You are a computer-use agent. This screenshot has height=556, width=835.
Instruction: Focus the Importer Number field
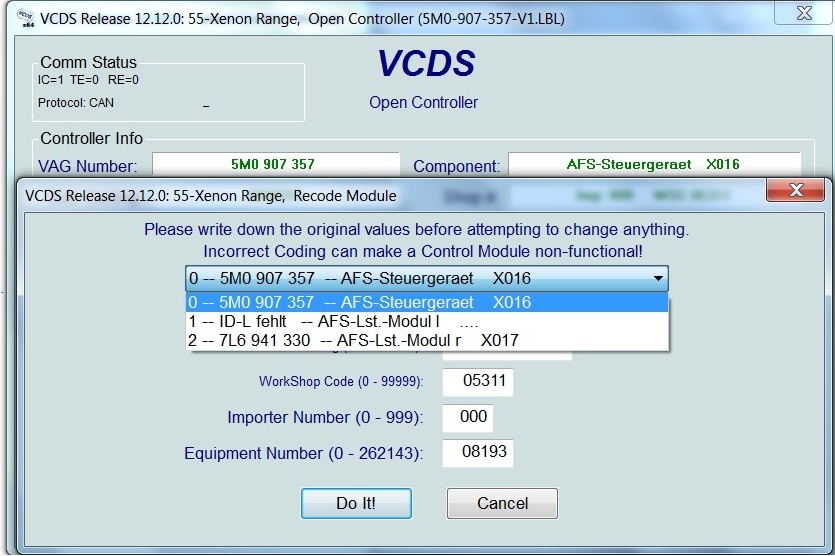click(468, 417)
